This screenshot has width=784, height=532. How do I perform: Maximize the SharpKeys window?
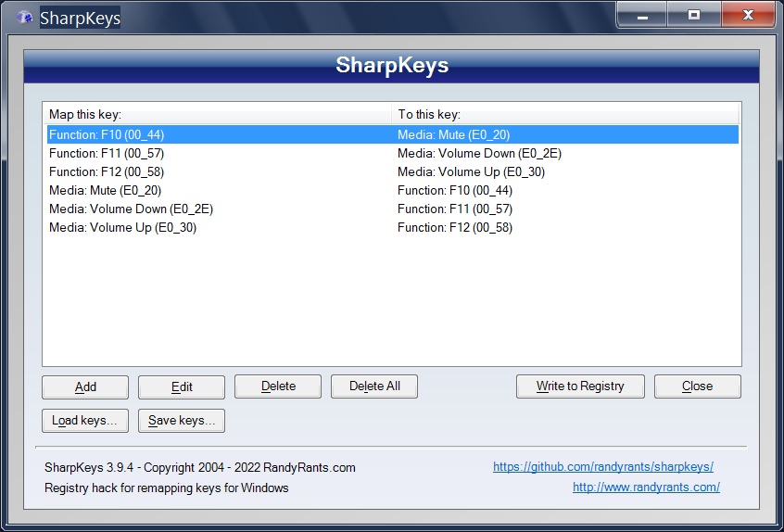[x=694, y=16]
